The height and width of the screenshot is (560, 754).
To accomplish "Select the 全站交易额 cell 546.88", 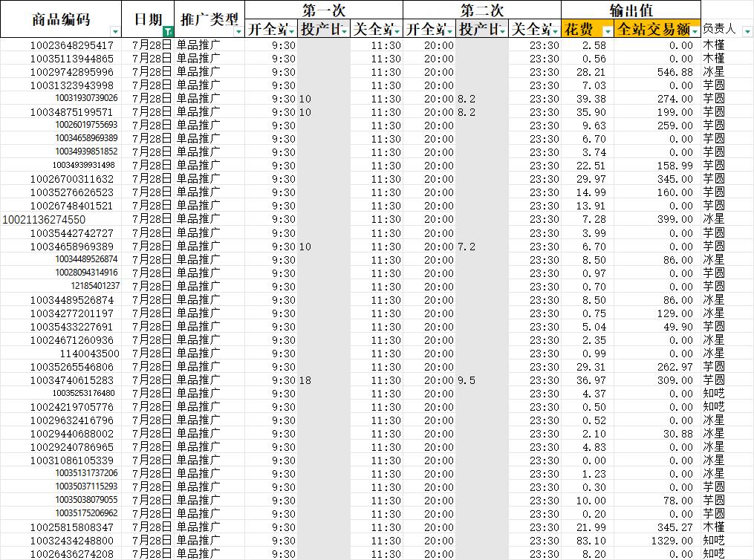I will click(x=657, y=72).
